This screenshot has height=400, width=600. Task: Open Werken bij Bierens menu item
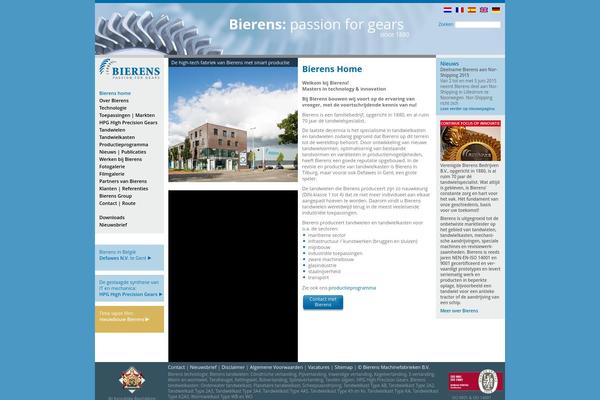121,159
